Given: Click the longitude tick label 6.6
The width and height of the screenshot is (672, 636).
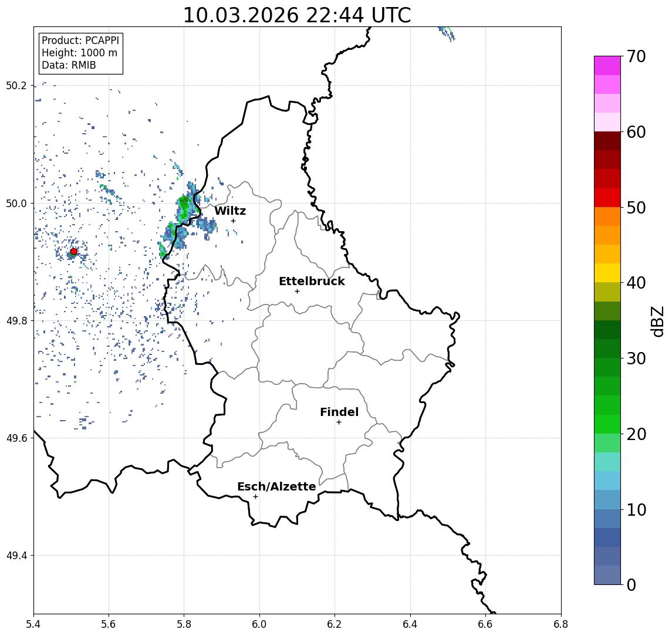Looking at the screenshot, I should click(x=485, y=624).
